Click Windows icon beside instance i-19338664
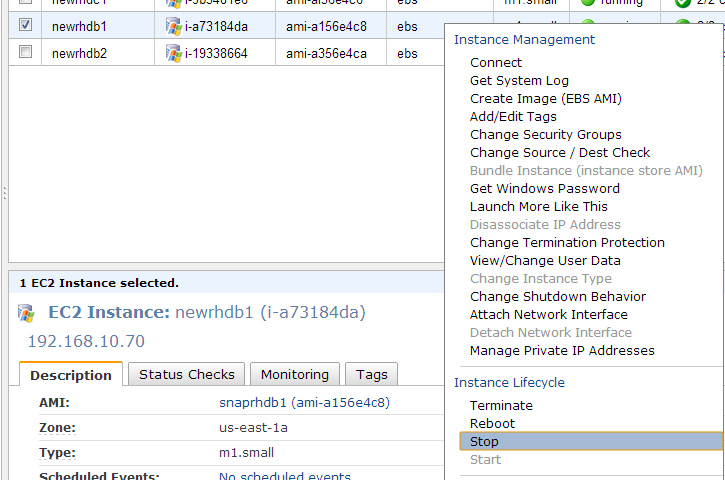 [174, 53]
